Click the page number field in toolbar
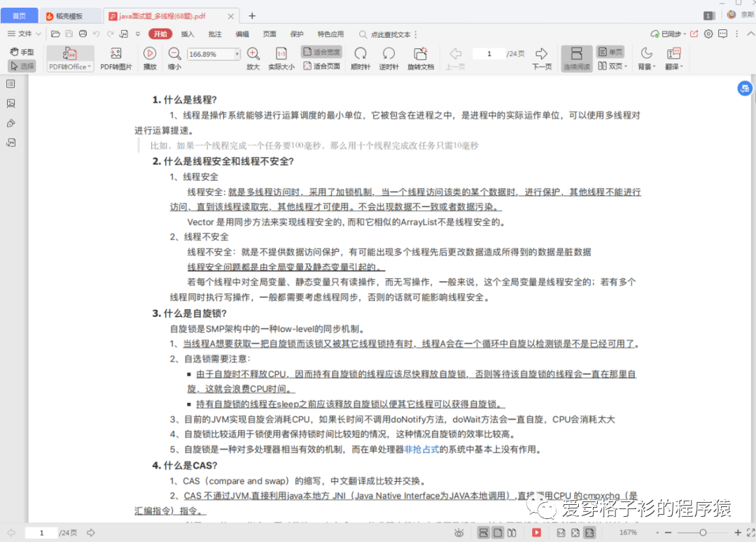Screen dimensions: 756x542 489,53
